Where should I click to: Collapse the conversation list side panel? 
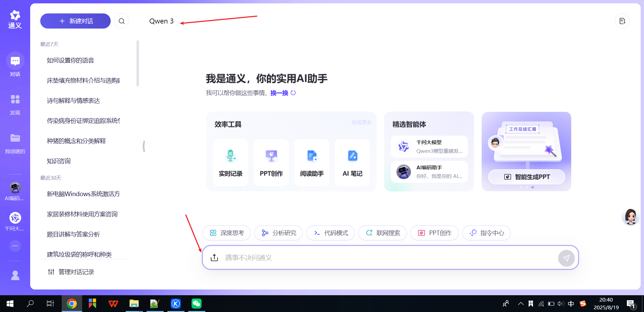(x=144, y=146)
